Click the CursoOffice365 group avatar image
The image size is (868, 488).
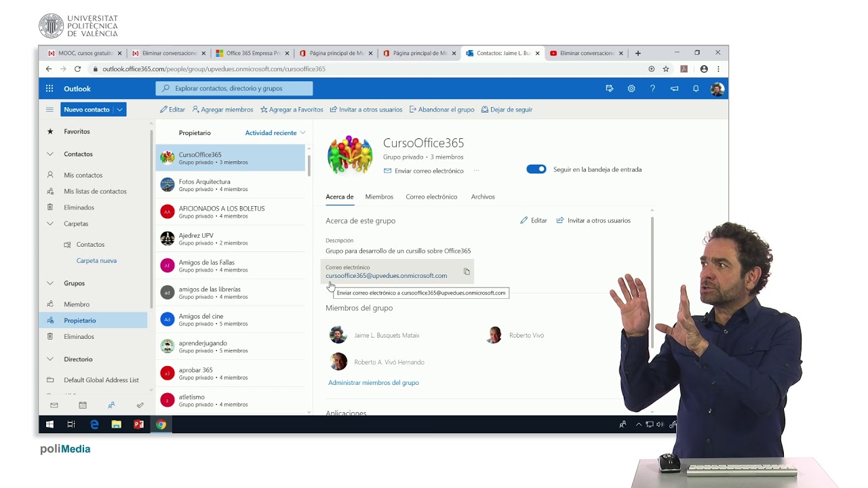coord(350,155)
